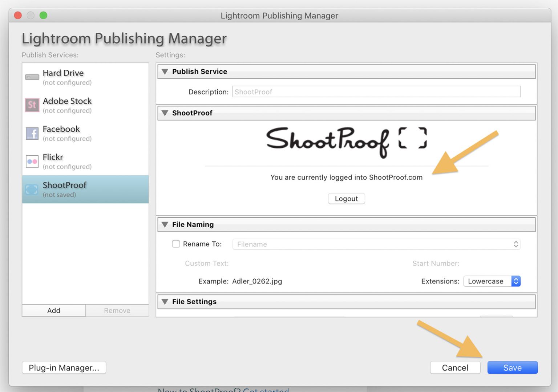Click the ShootProof icon in the sidebar
This screenshot has width=558, height=392.
pyautogui.click(x=32, y=189)
